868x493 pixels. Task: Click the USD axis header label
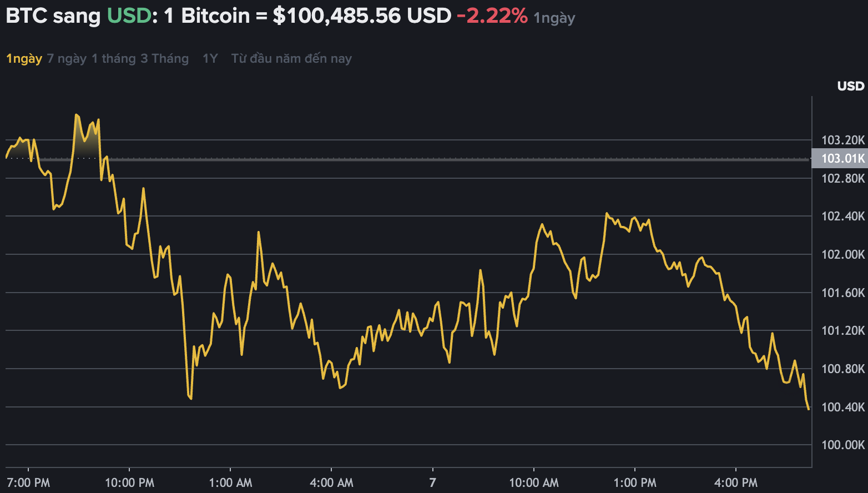[x=850, y=86]
